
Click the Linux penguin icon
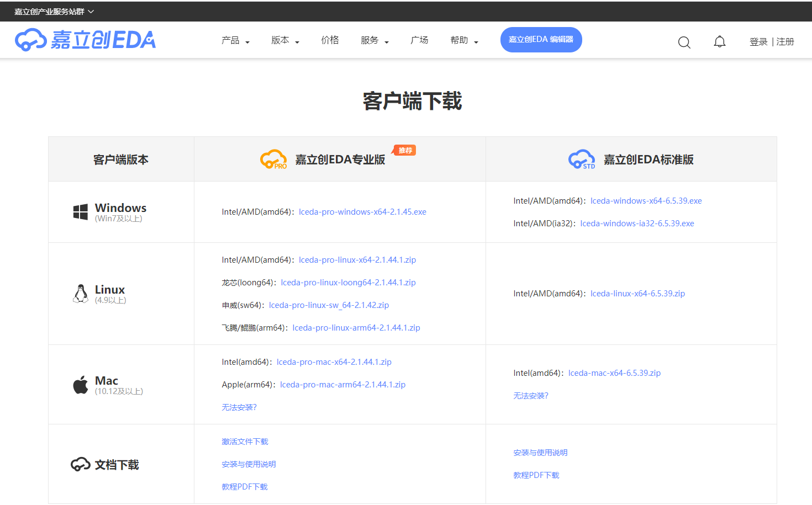click(81, 294)
